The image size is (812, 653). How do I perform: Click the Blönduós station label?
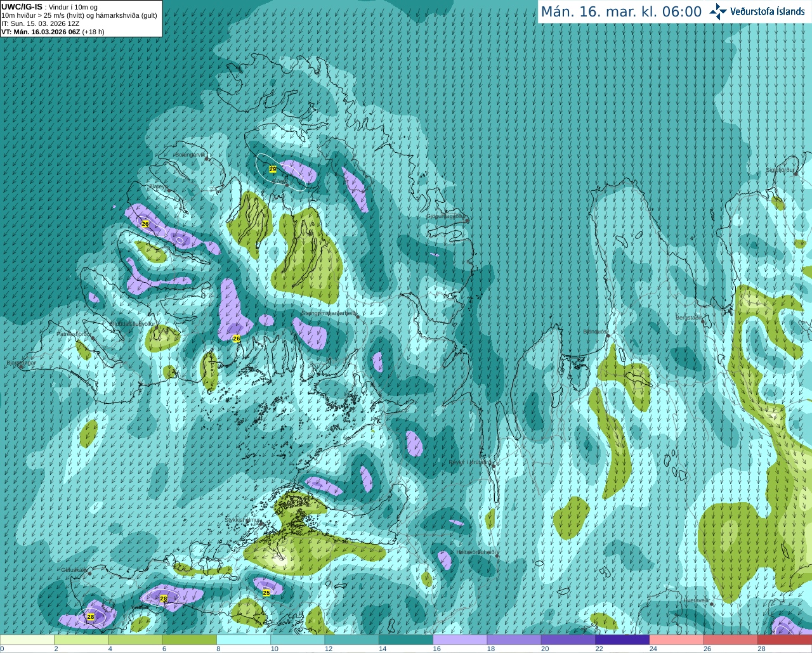pos(594,332)
